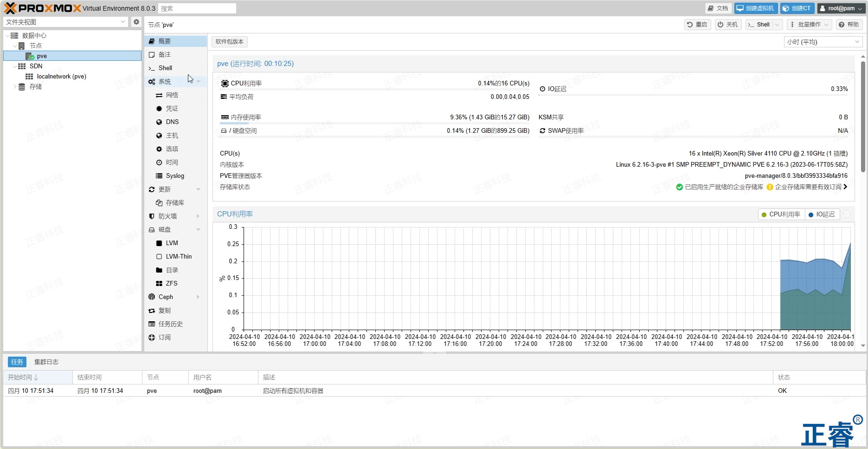Click the 磁盘 disk icon
This screenshot has height=449, width=868.
click(x=152, y=230)
